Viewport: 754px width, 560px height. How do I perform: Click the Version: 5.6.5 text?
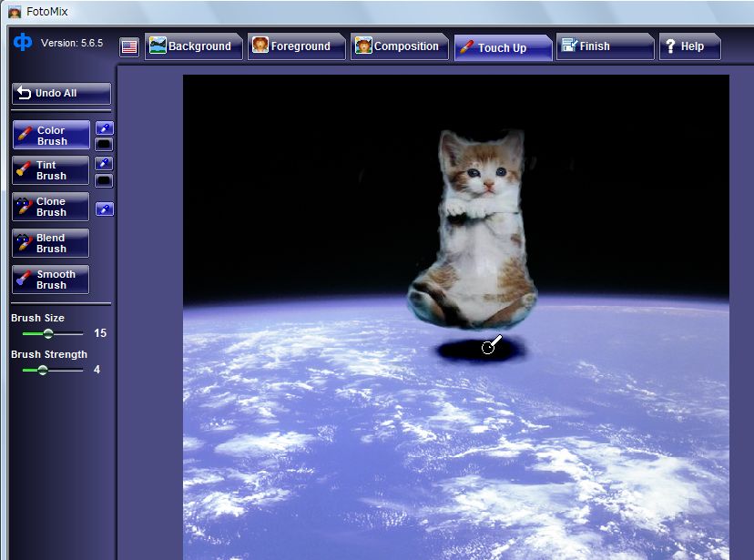pyautogui.click(x=72, y=43)
